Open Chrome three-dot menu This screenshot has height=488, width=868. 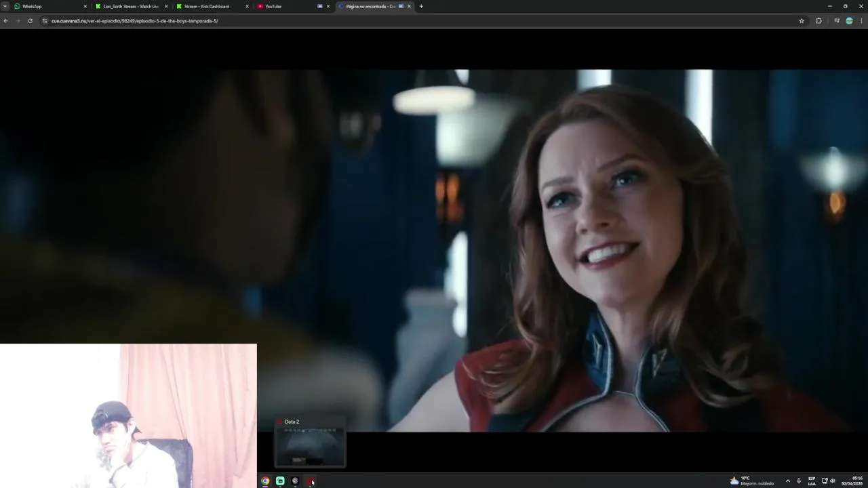pyautogui.click(x=862, y=21)
